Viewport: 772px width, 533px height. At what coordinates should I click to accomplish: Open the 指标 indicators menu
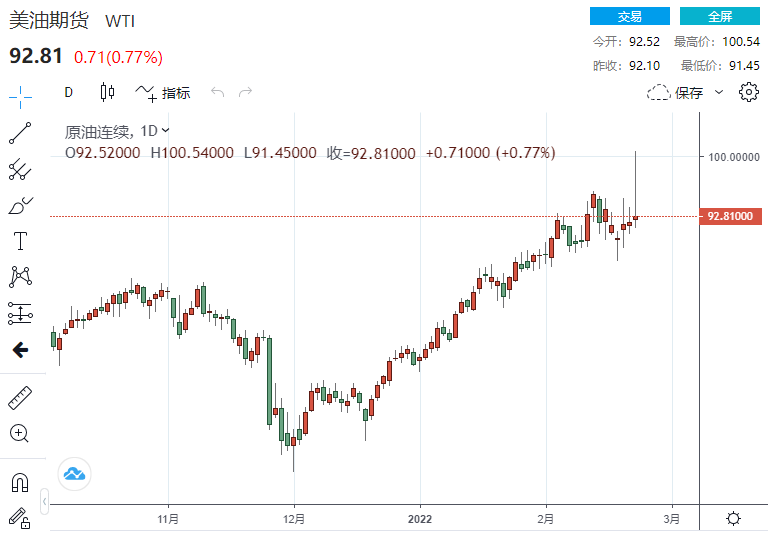[163, 93]
